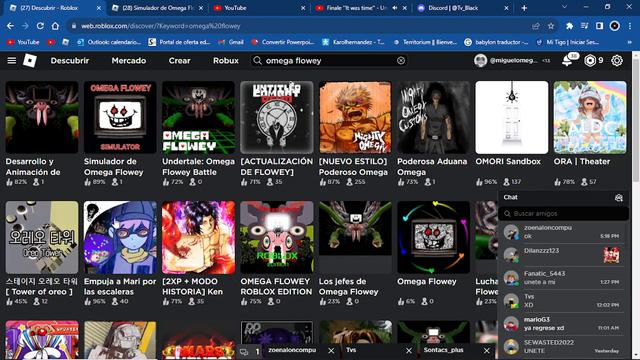Open Empuja a Mari por las escaleras thumbnail
Viewport: 640px width, 360px height.
(x=120, y=237)
